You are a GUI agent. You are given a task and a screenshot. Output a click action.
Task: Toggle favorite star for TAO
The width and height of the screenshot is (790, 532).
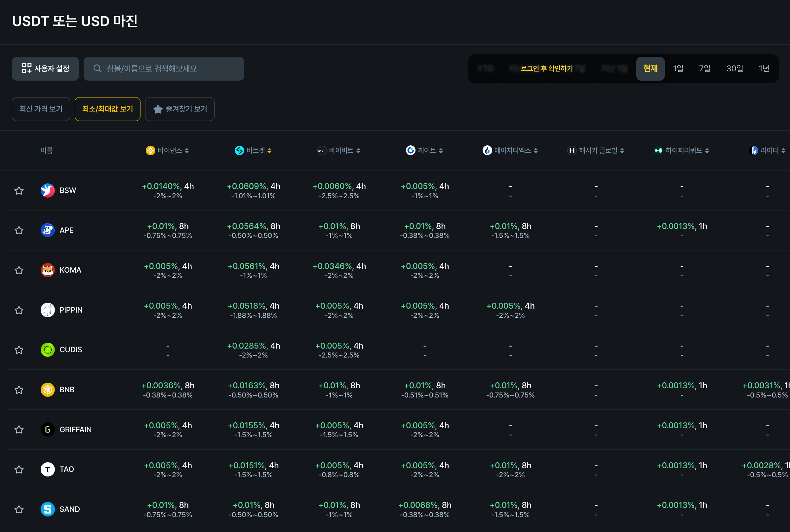(x=19, y=470)
